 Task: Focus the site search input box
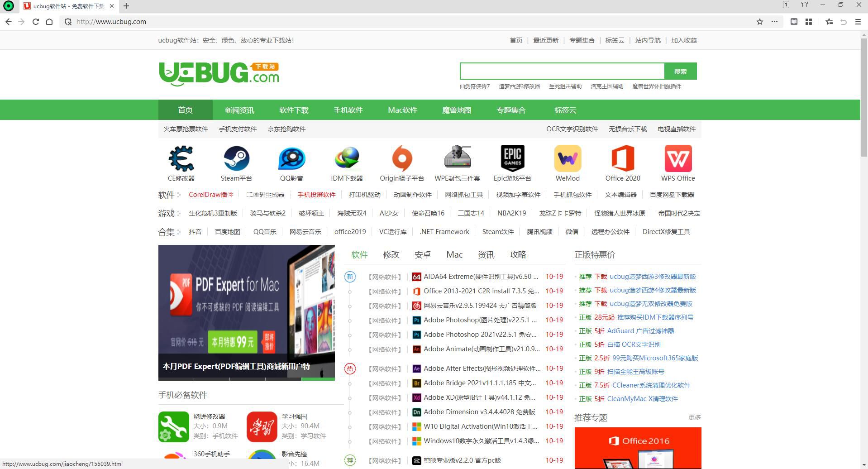point(562,71)
